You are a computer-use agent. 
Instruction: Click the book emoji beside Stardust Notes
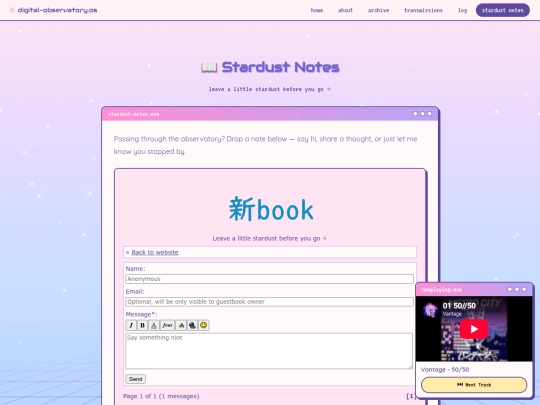pos(209,68)
